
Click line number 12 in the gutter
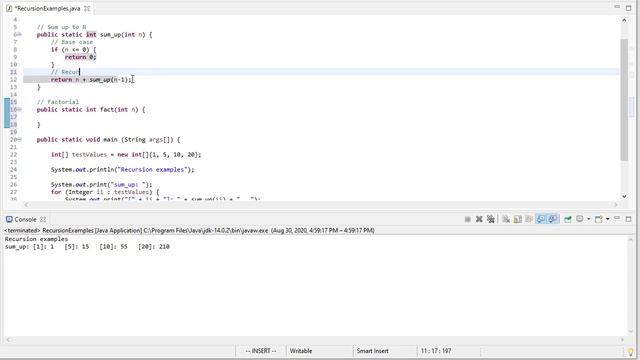pos(13,80)
